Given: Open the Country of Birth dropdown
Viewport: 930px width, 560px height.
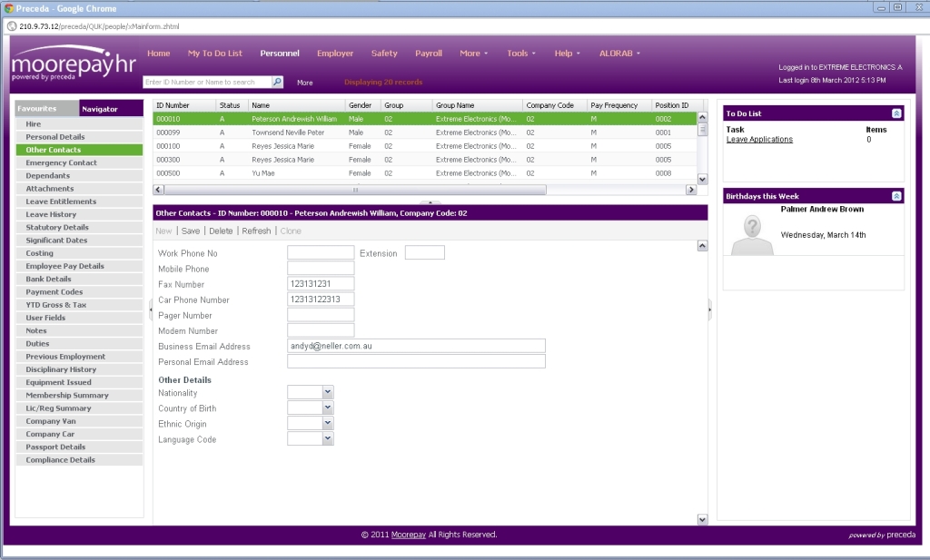Looking at the screenshot, I should [327, 408].
